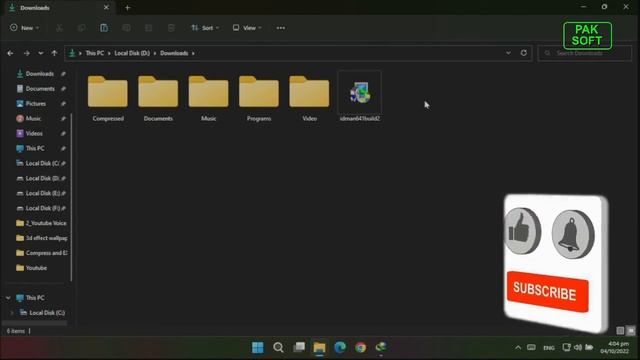Click the Cut scissors icon
The width and height of the screenshot is (640, 360).
click(x=59, y=28)
